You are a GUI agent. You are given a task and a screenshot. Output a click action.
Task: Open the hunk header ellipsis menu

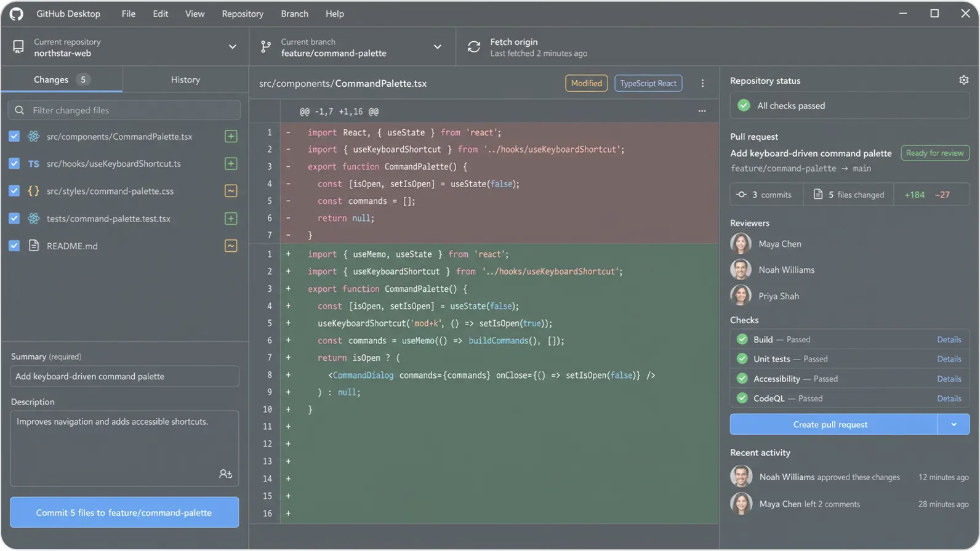click(x=702, y=111)
